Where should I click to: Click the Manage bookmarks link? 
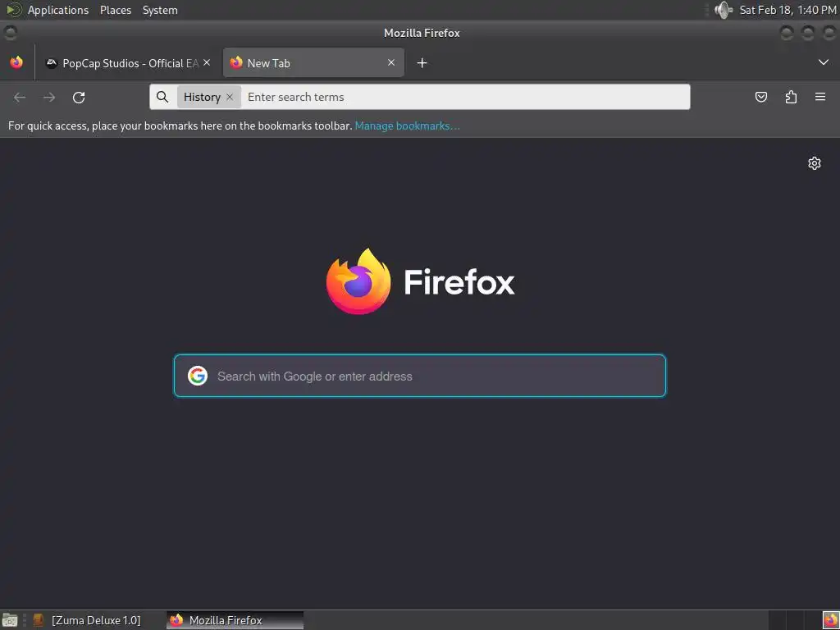(407, 126)
